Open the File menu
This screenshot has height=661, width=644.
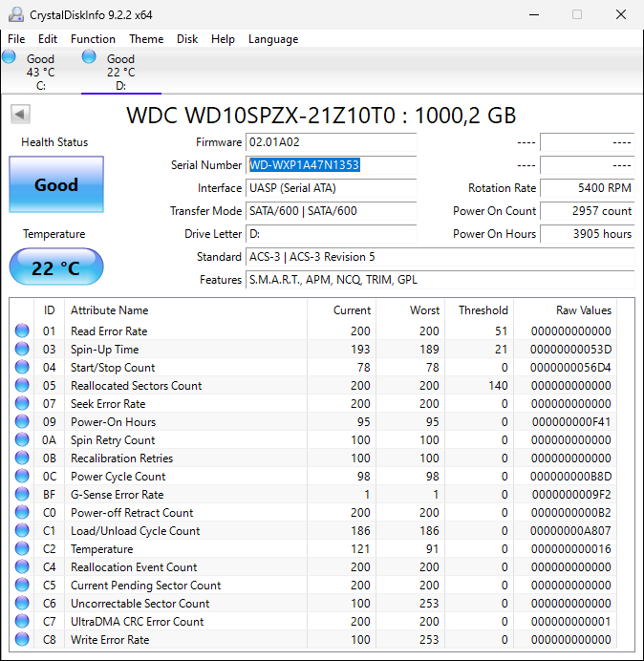pos(16,39)
